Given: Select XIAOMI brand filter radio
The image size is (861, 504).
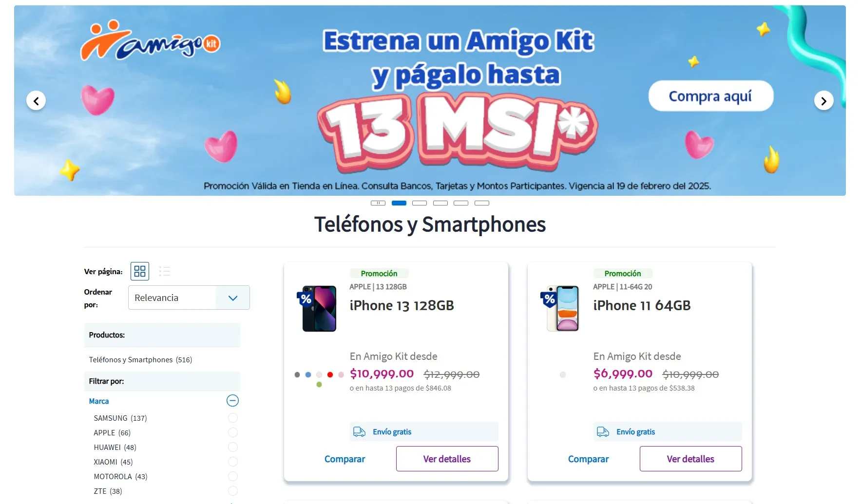Looking at the screenshot, I should [233, 462].
